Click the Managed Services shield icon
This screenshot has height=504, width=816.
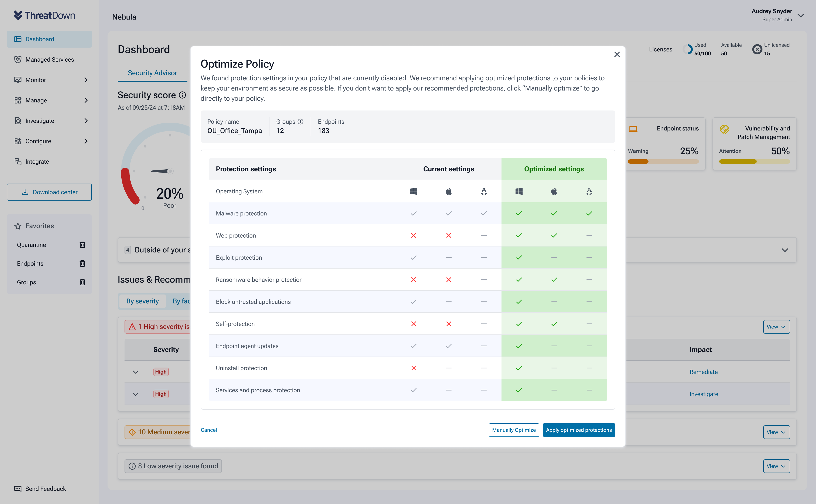(18, 60)
